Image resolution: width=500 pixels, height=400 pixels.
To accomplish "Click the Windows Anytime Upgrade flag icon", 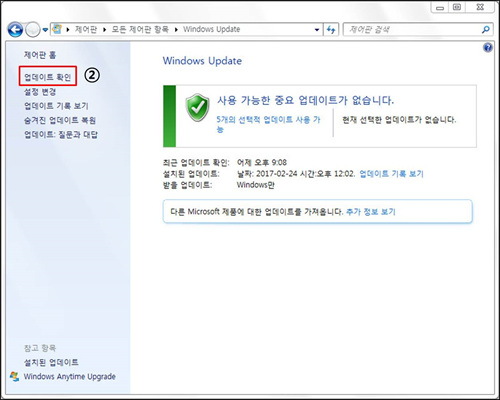I will click(14, 377).
